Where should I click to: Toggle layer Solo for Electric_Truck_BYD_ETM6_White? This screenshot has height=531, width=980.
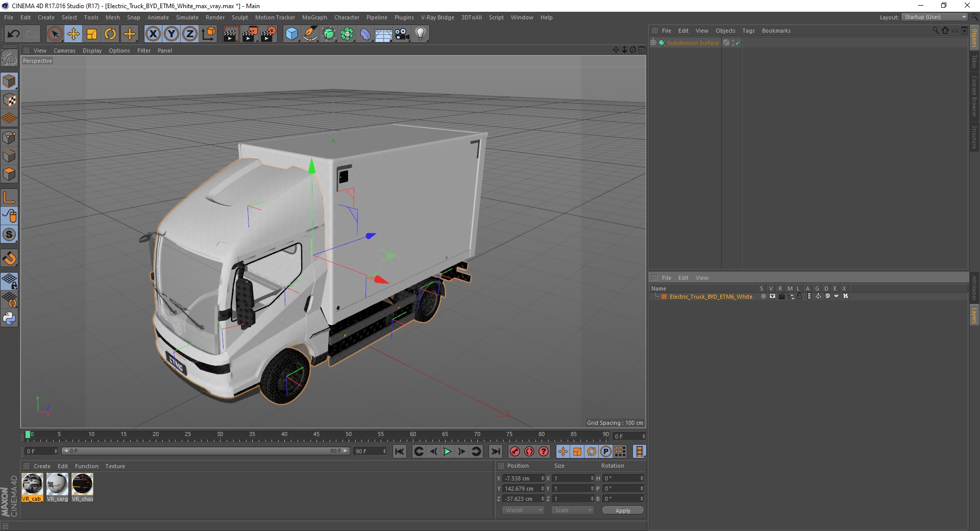pyautogui.click(x=763, y=296)
